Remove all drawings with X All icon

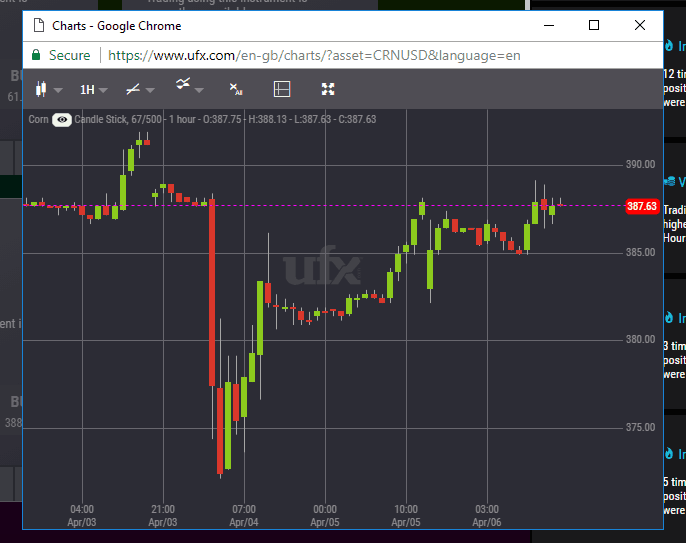(x=236, y=89)
